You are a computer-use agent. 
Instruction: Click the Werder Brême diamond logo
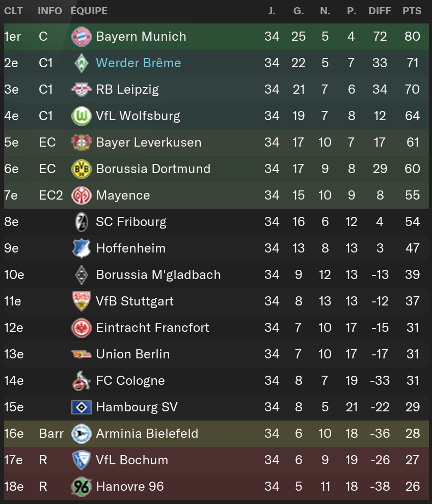tap(82, 63)
